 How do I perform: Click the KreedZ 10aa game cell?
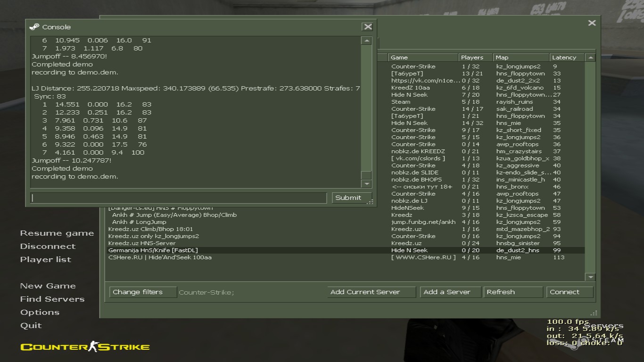click(410, 88)
